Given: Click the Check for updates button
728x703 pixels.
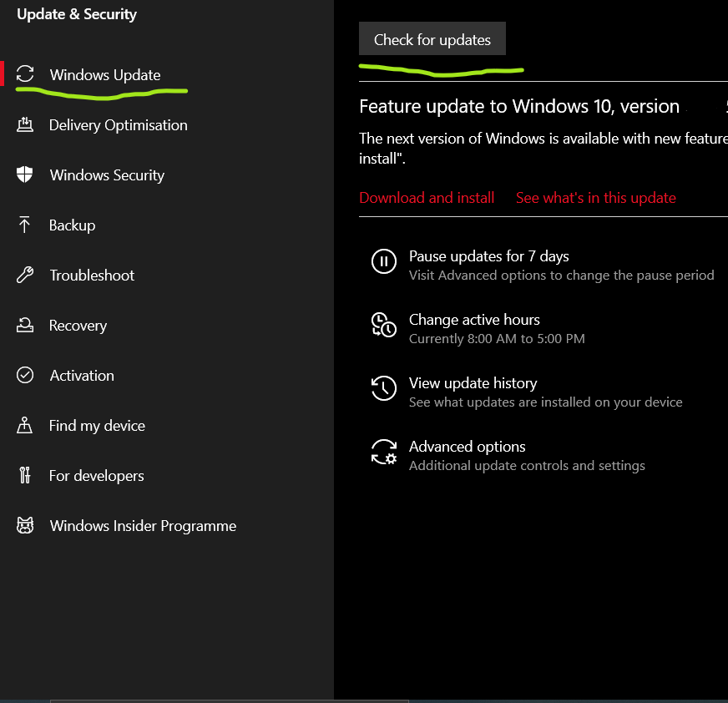Looking at the screenshot, I should tap(432, 38).
